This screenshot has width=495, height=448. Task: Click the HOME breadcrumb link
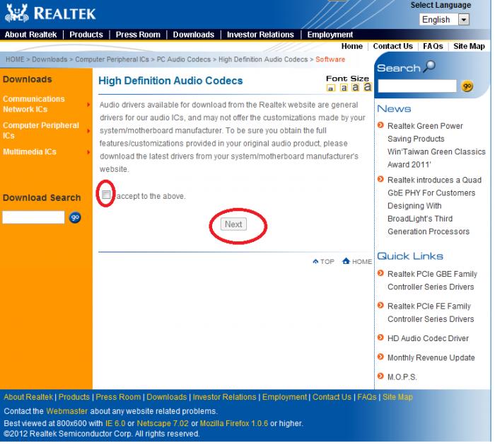click(15, 59)
